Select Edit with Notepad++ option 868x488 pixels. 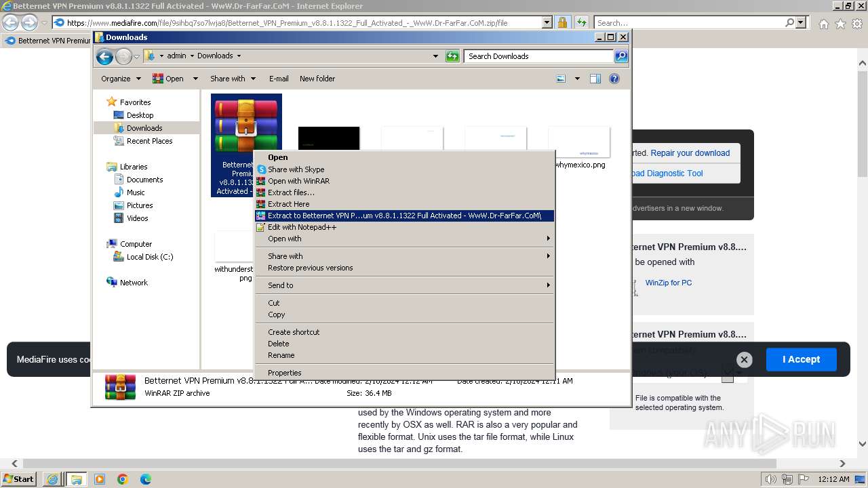pyautogui.click(x=302, y=227)
